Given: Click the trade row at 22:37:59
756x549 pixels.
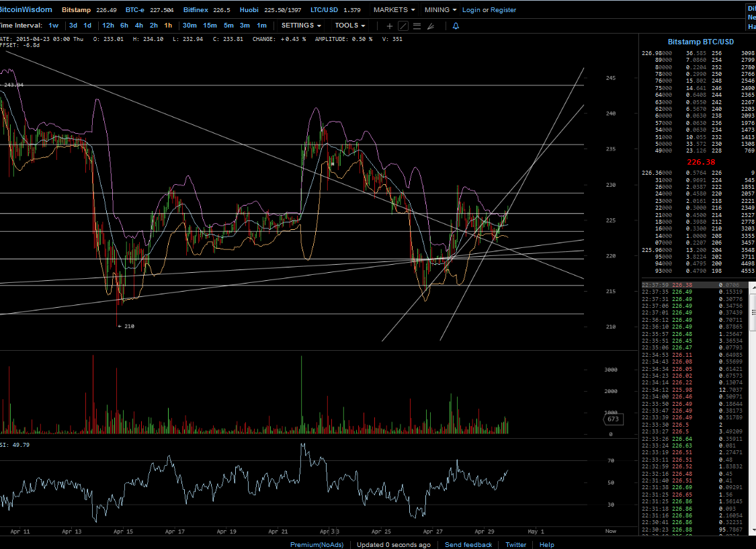Looking at the screenshot, I should tap(695, 285).
